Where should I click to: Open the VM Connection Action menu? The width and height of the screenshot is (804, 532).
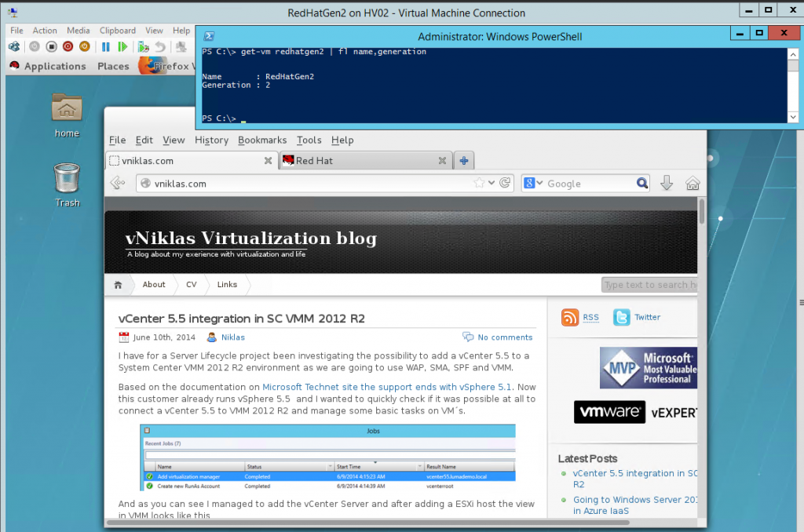click(x=45, y=31)
